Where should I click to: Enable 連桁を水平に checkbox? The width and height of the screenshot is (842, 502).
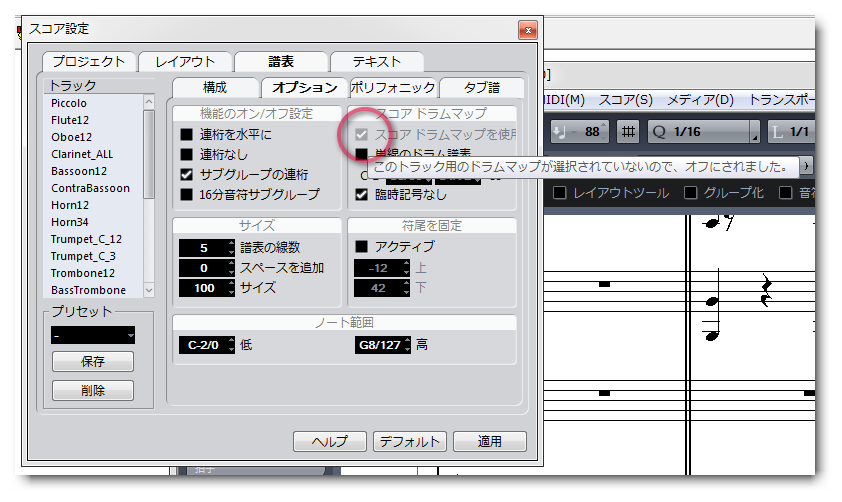186,134
